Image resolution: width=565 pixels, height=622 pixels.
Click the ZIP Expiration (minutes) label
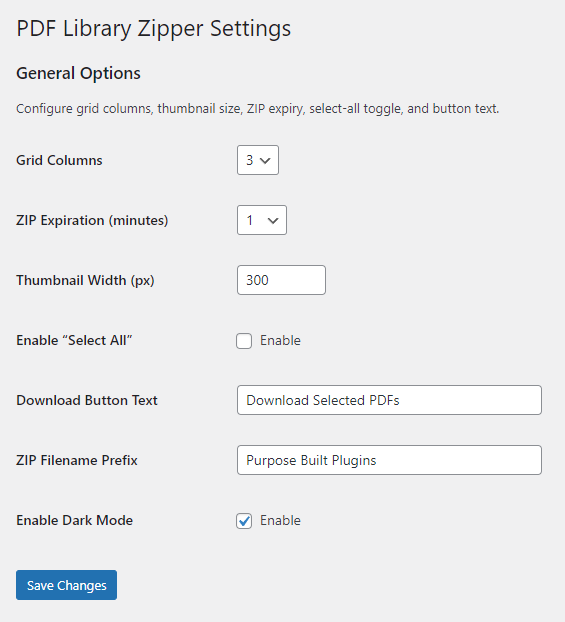92,220
